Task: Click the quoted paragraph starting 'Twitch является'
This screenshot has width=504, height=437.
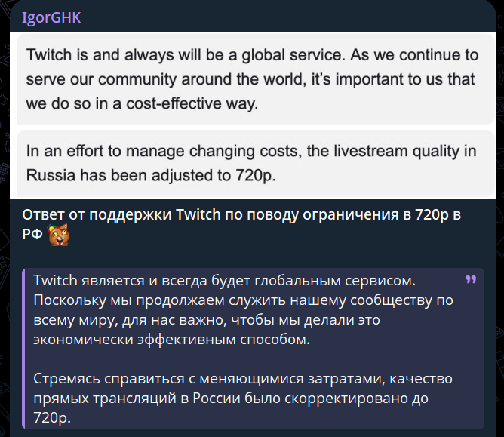Action: [x=243, y=309]
